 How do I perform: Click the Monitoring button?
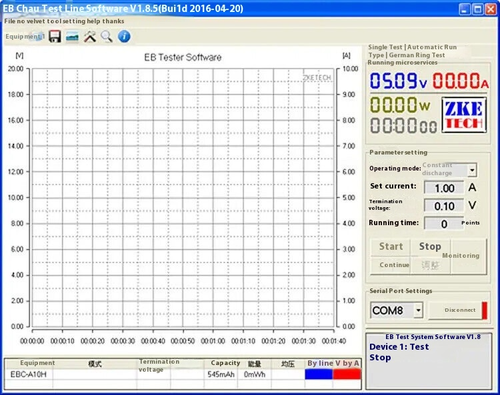pos(468,256)
